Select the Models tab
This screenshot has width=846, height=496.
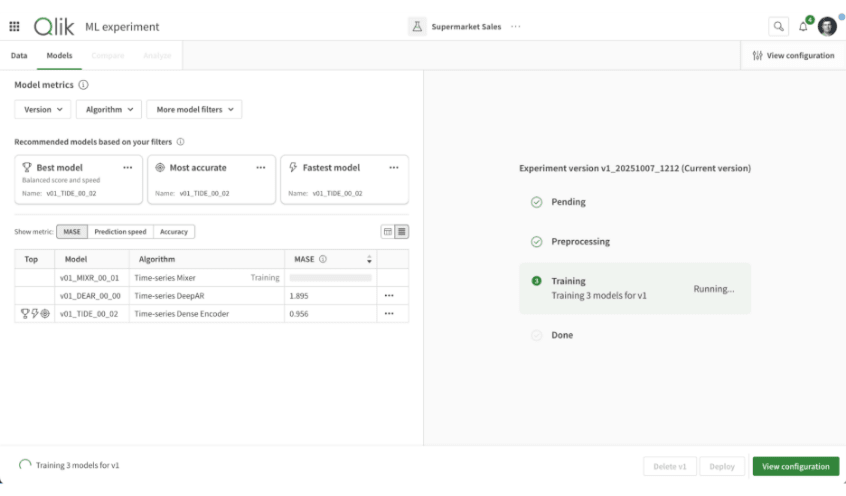[x=59, y=55]
